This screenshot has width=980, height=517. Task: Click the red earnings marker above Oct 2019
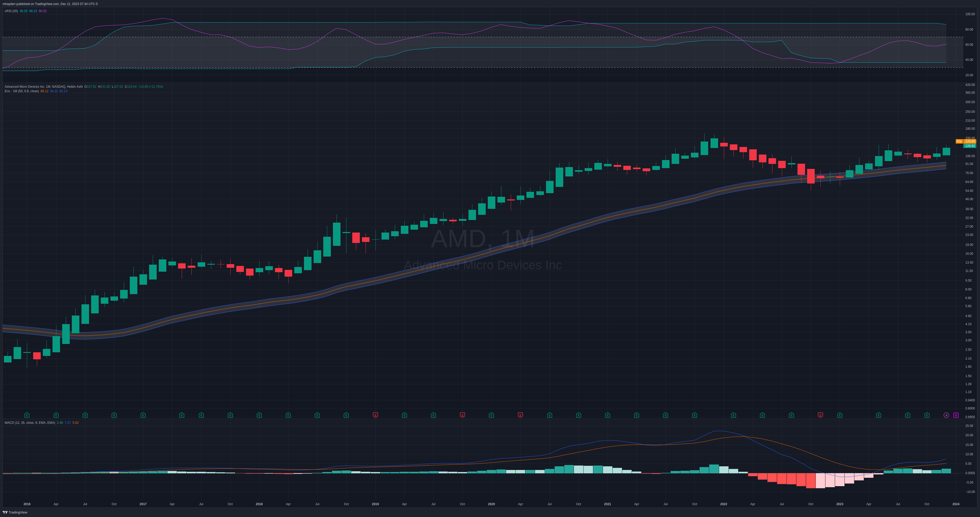click(463, 415)
